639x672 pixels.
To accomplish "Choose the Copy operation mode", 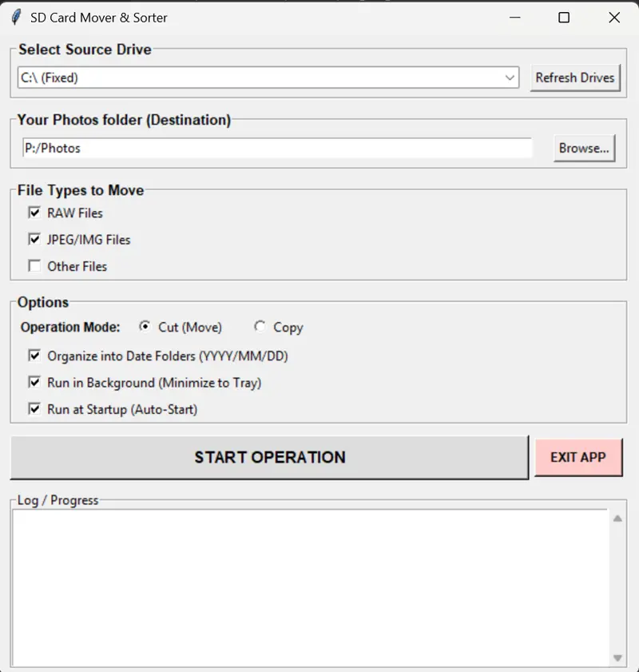I will click(260, 327).
